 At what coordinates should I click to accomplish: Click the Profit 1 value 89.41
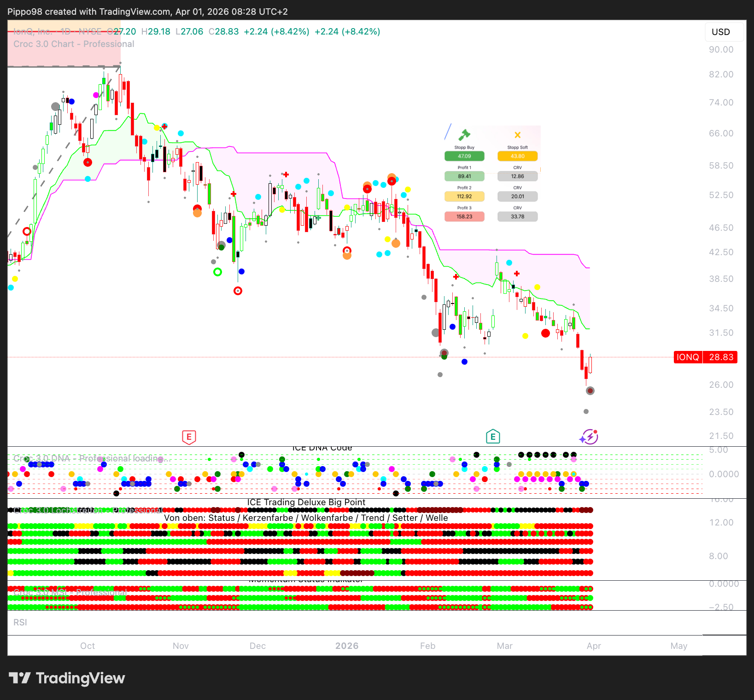[x=464, y=176]
